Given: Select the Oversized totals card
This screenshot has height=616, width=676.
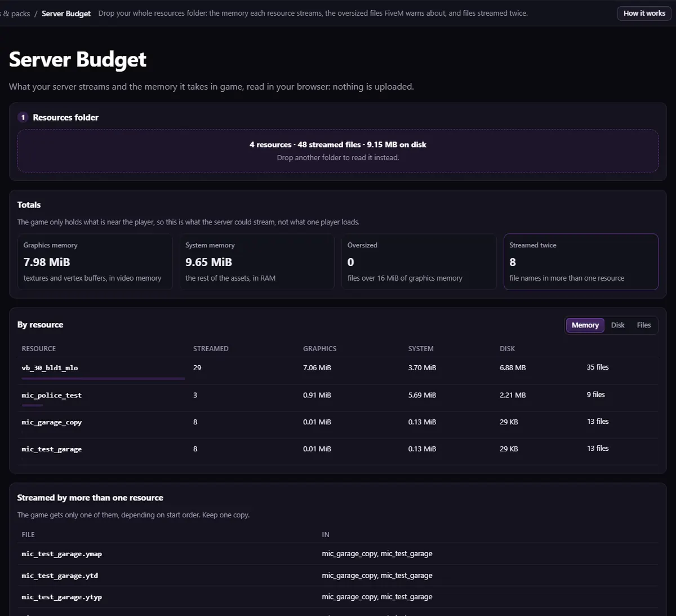Looking at the screenshot, I should (x=419, y=262).
